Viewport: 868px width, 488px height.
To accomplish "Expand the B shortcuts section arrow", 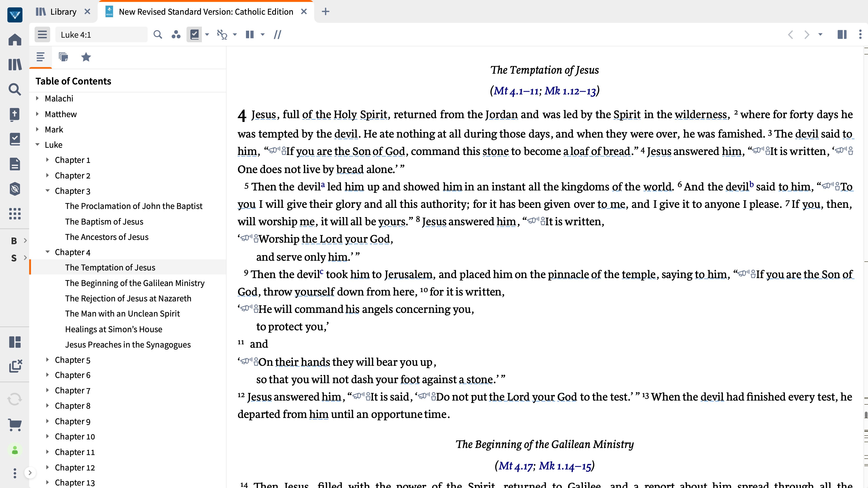I will click(25, 240).
